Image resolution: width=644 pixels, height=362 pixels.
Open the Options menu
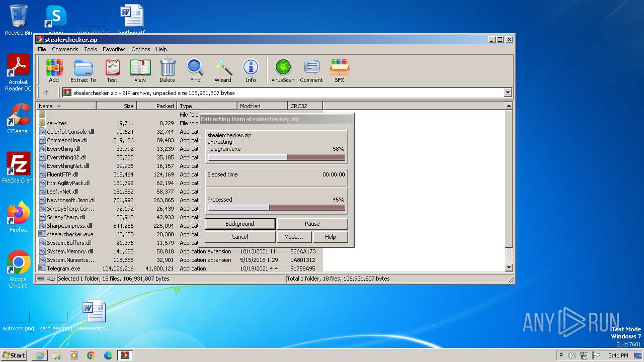(x=141, y=49)
